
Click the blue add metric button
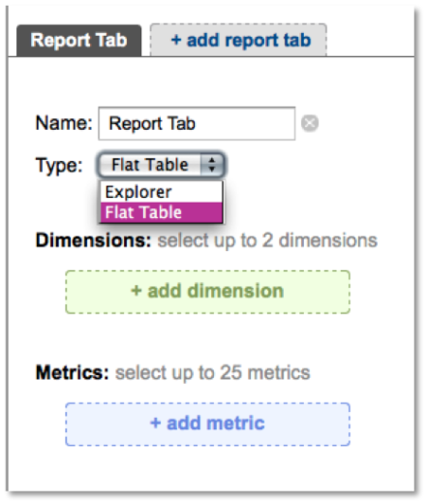pos(207,425)
